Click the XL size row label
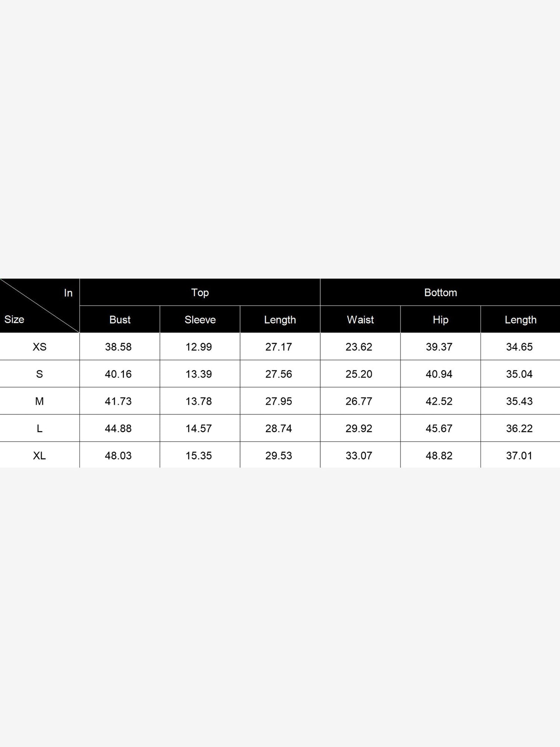560x747 pixels. pyautogui.click(x=40, y=455)
